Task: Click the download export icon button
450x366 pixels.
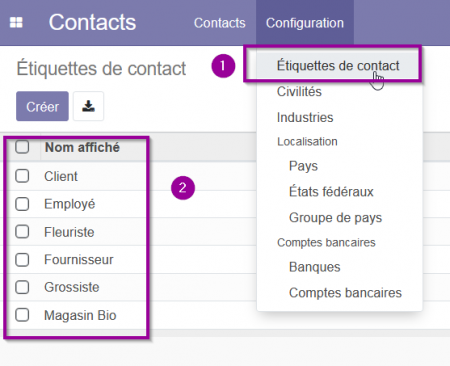Action: pyautogui.click(x=88, y=106)
